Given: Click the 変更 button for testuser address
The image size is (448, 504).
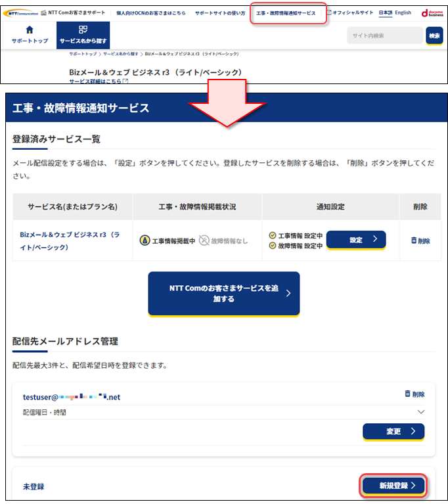Looking at the screenshot, I should [393, 432].
